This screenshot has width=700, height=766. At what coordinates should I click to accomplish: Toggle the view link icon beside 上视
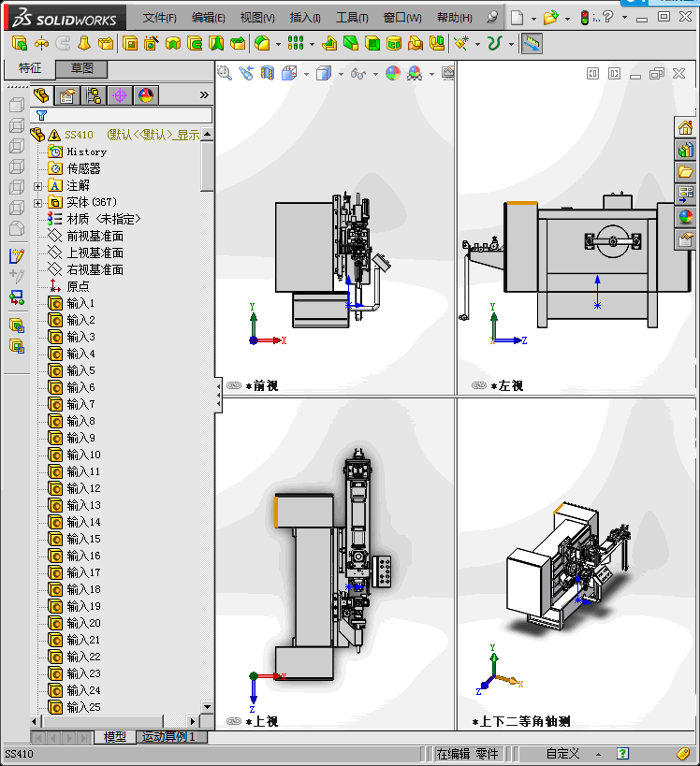[234, 721]
